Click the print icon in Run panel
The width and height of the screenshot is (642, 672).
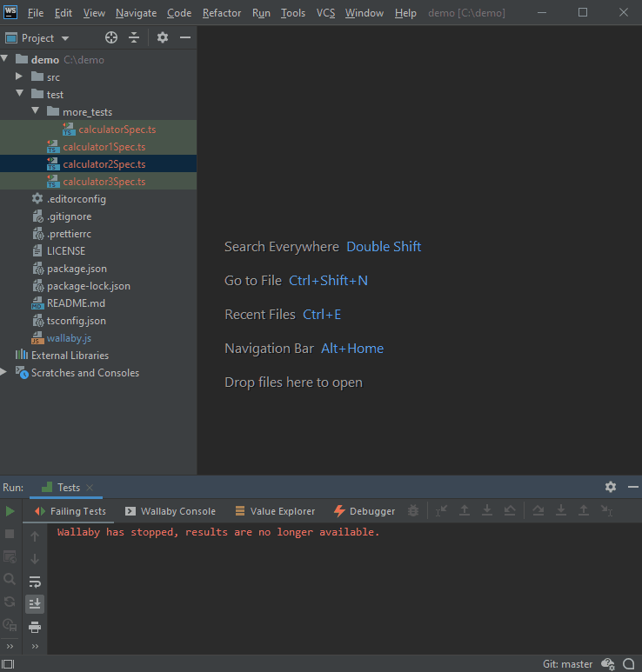click(35, 627)
